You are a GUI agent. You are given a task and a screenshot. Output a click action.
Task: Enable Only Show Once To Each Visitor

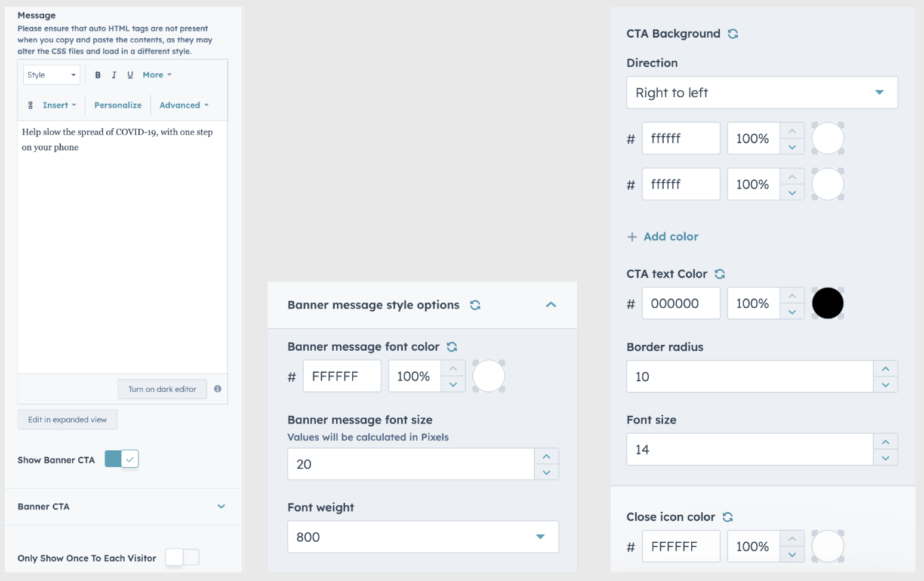point(182,557)
